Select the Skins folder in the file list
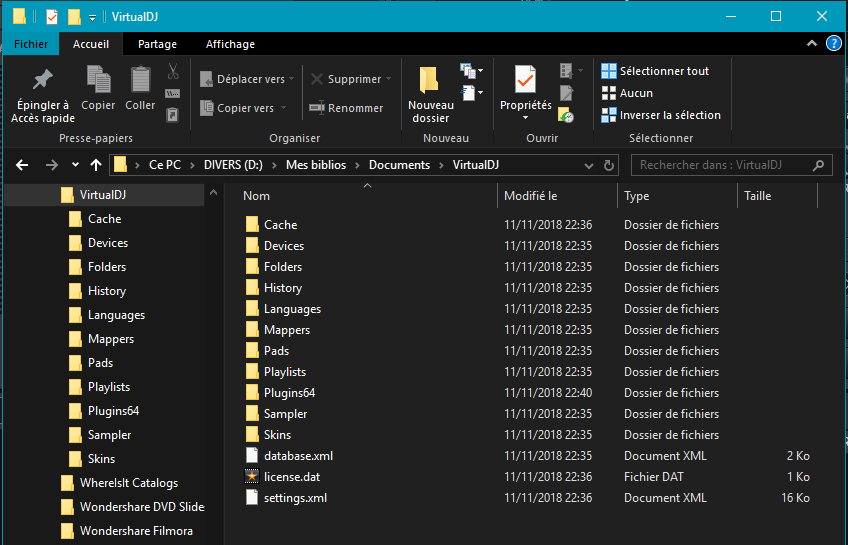 pos(277,435)
